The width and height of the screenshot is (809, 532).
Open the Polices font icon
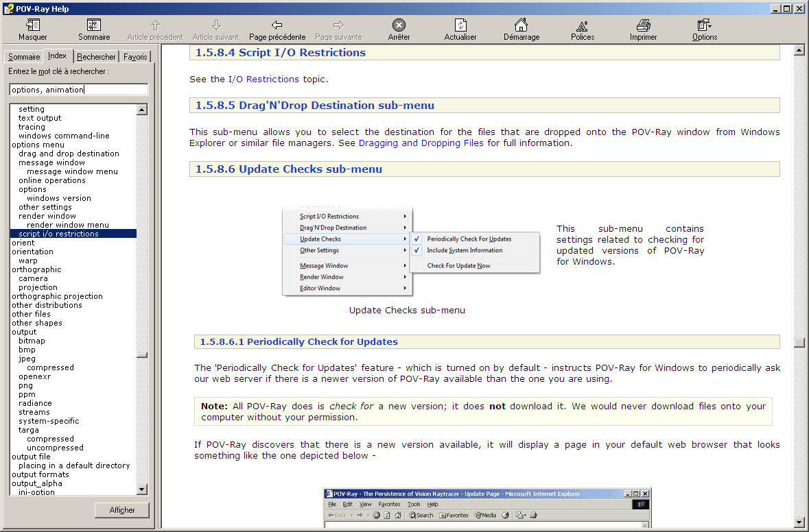583,26
